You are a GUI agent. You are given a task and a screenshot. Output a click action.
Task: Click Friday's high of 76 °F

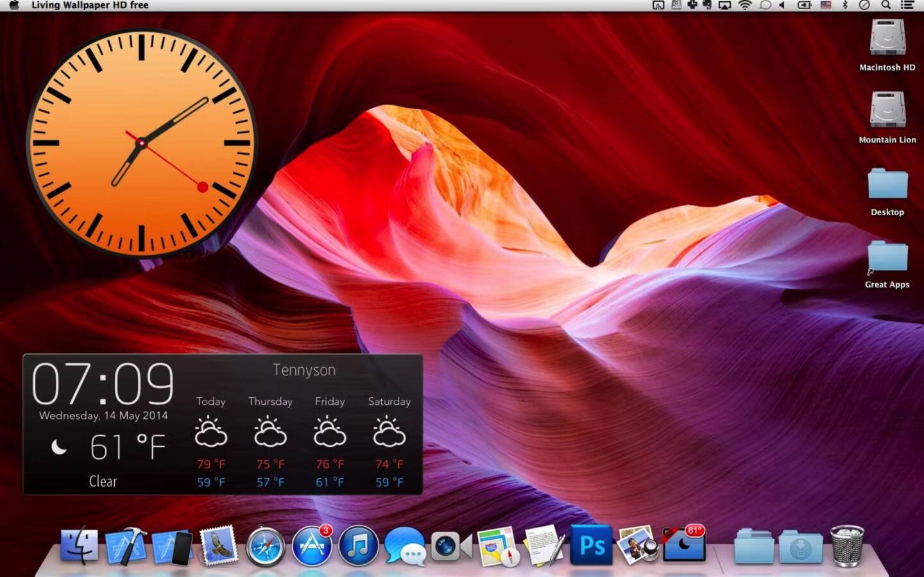pyautogui.click(x=330, y=464)
